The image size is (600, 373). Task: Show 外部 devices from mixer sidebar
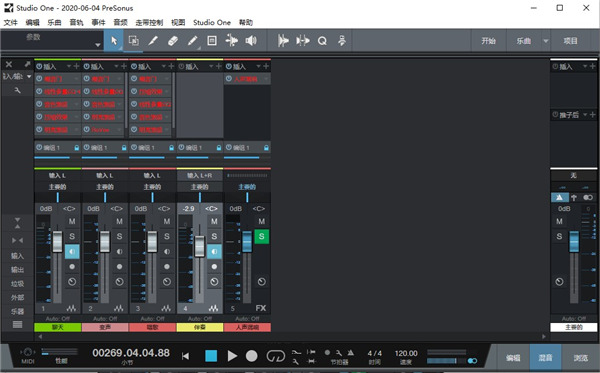tap(17, 298)
